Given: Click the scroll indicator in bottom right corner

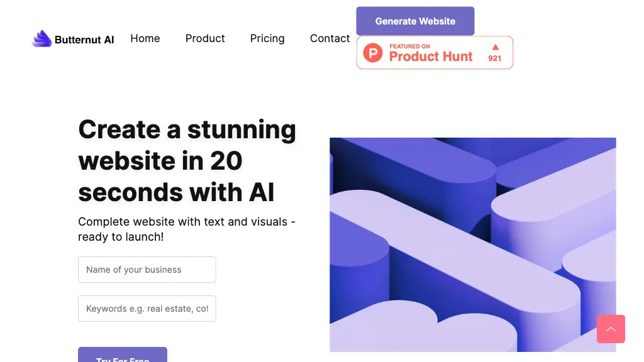Looking at the screenshot, I should (611, 329).
